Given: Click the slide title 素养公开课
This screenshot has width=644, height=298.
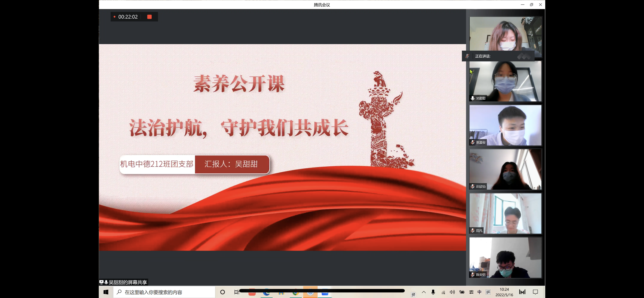Looking at the screenshot, I should [x=239, y=83].
